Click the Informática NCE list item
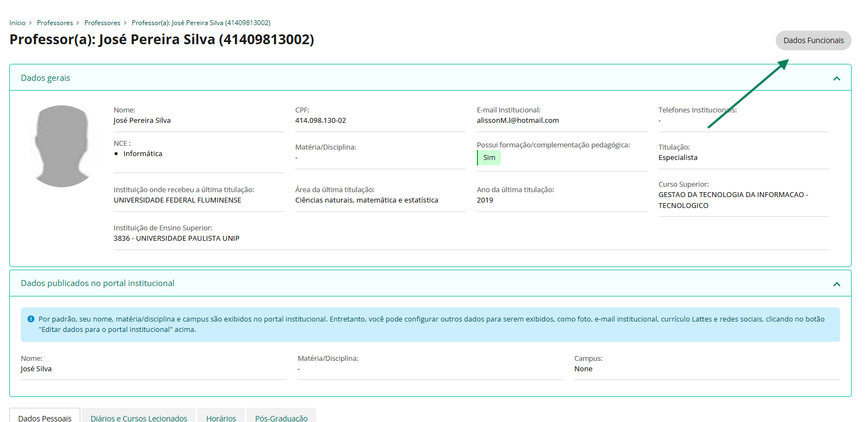 [143, 154]
